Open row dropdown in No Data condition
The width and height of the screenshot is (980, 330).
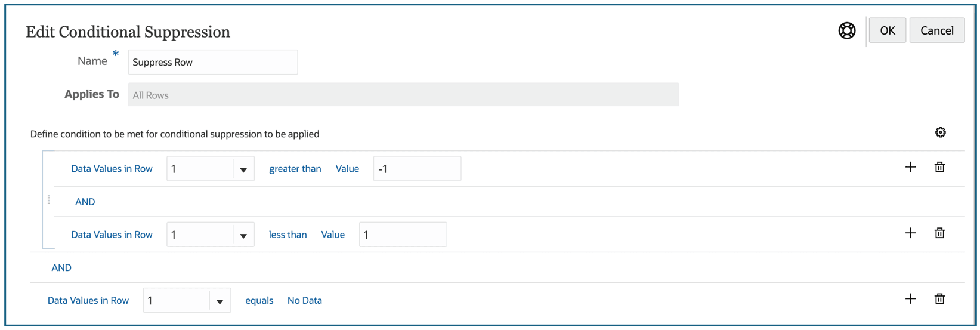[x=220, y=301]
